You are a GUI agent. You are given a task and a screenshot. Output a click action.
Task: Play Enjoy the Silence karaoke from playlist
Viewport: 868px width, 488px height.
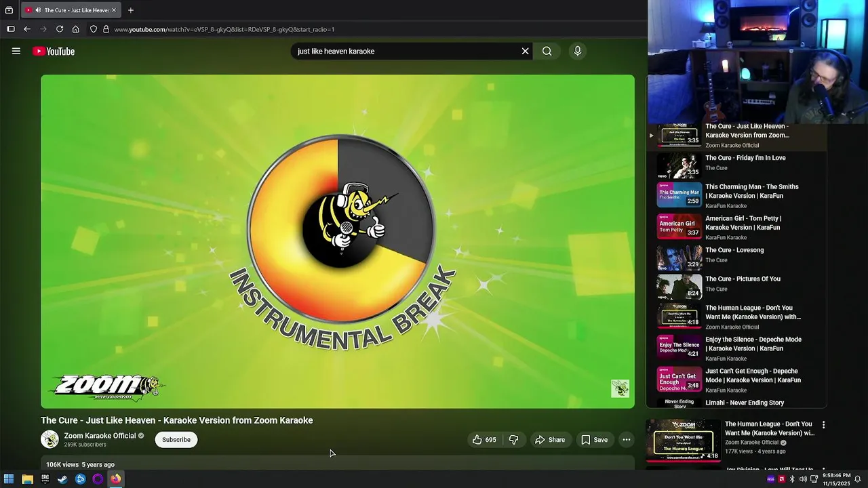736,348
